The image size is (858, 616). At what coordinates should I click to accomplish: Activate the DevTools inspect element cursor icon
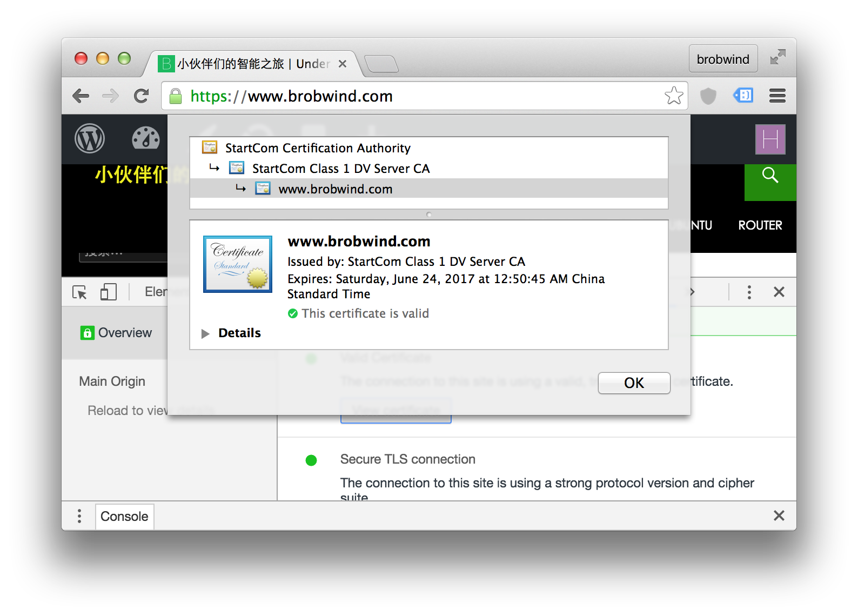point(79,292)
